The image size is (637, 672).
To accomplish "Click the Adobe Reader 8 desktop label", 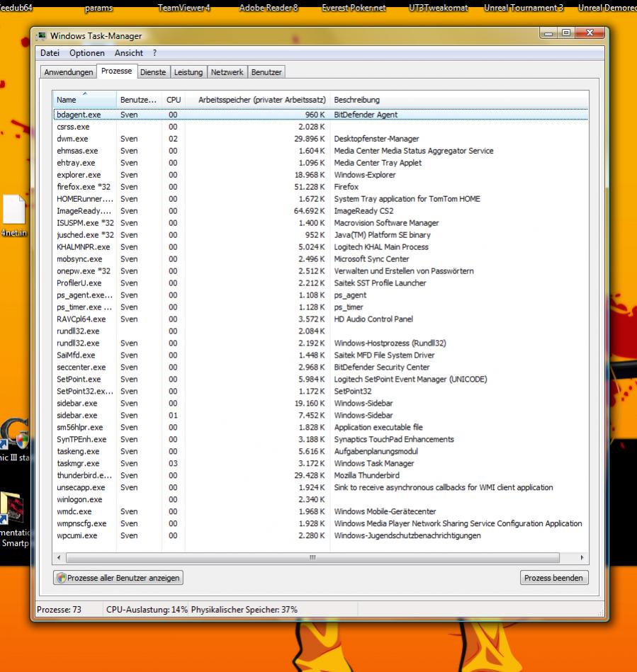I will coord(268,8).
